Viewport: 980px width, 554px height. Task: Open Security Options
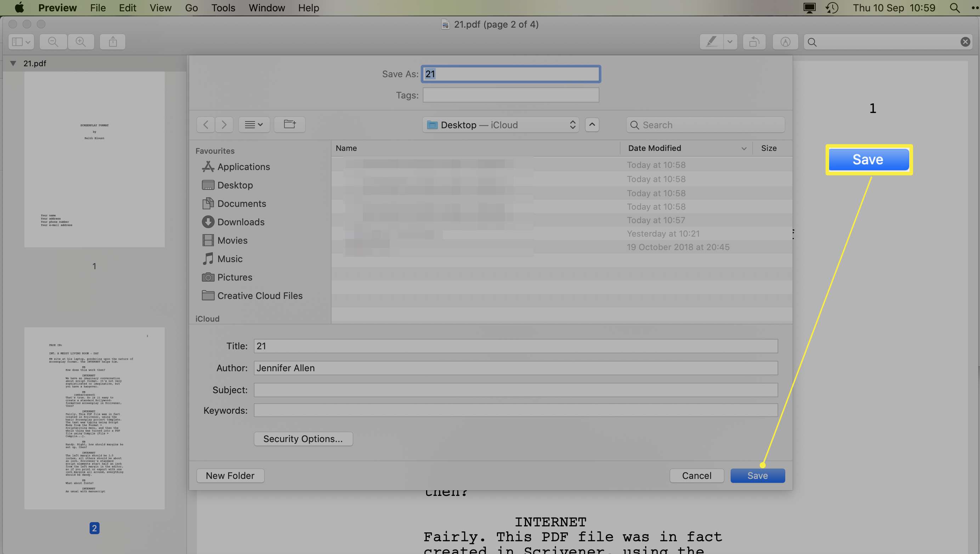pos(303,439)
